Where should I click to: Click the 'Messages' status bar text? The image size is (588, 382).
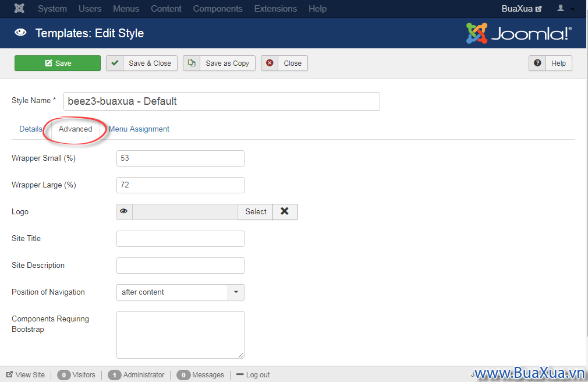[208, 375]
